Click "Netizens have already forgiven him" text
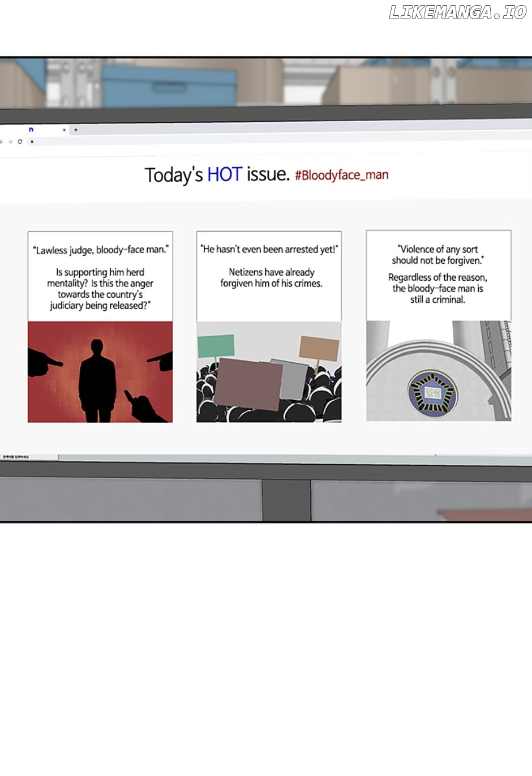This screenshot has width=532, height=776. pyautogui.click(x=271, y=277)
